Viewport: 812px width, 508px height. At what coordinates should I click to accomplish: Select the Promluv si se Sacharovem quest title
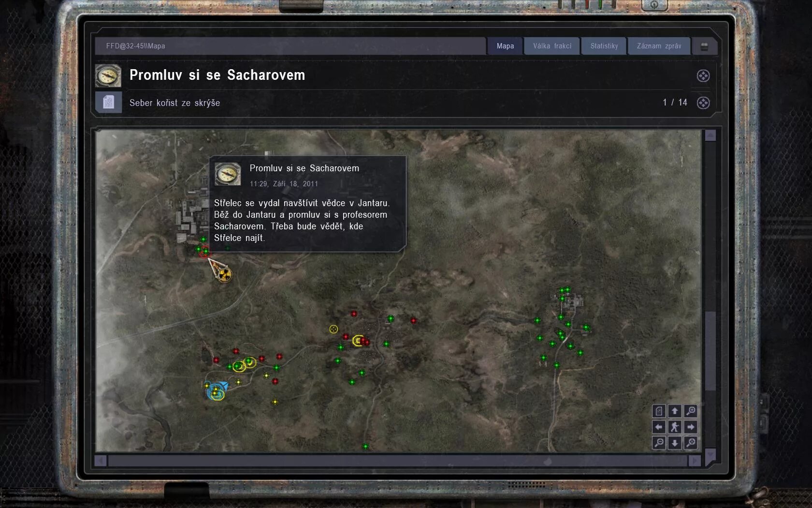217,75
